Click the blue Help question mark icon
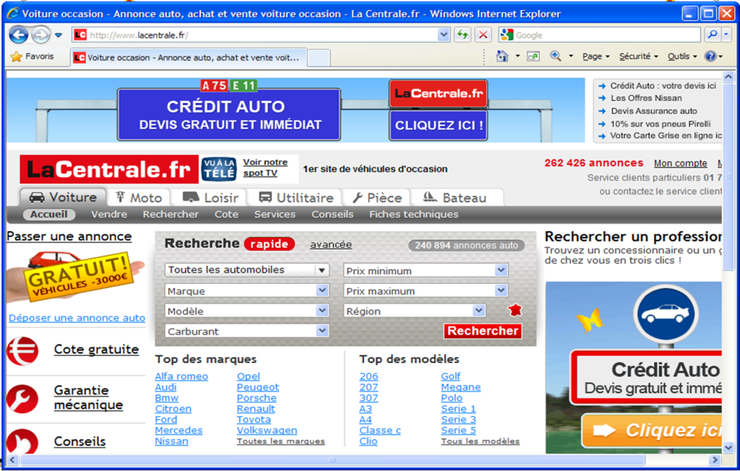Image resolution: width=740 pixels, height=471 pixels. click(x=710, y=57)
